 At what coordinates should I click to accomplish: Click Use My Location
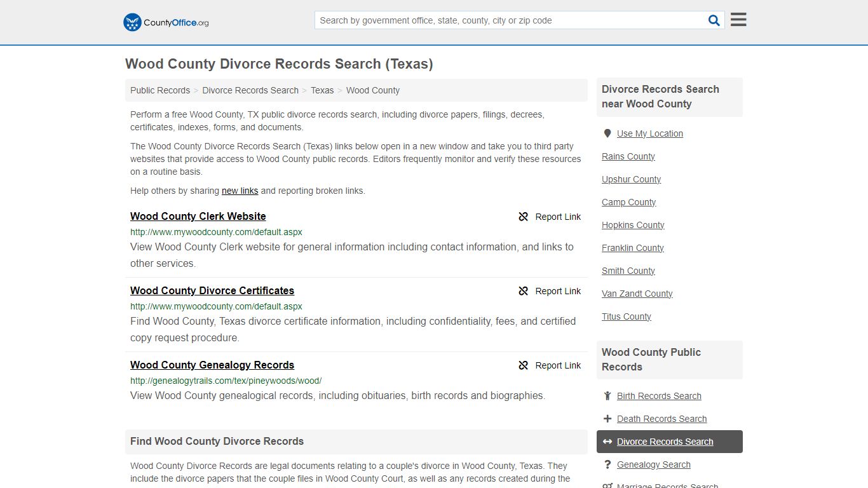pyautogui.click(x=650, y=133)
